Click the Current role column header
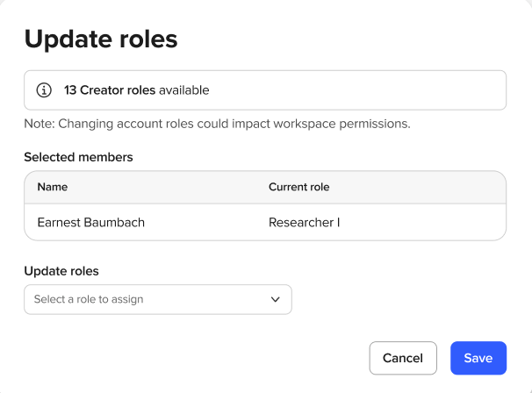This screenshot has height=393, width=532. [x=298, y=187]
